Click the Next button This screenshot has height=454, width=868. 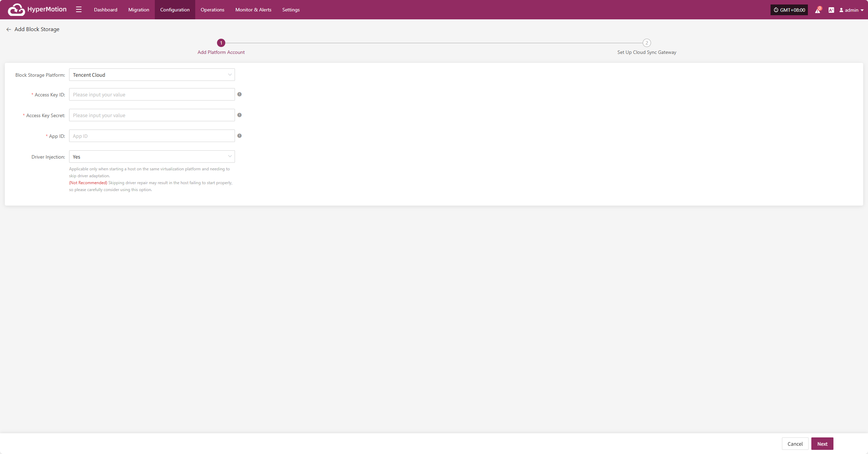coord(822,444)
